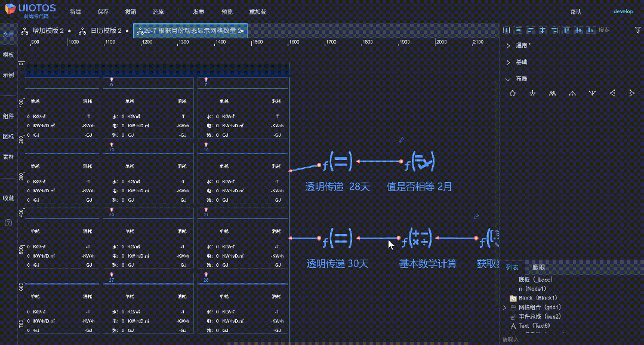Open the 图标 sidebar panel
Screen dimensions: 644x345
(8, 137)
